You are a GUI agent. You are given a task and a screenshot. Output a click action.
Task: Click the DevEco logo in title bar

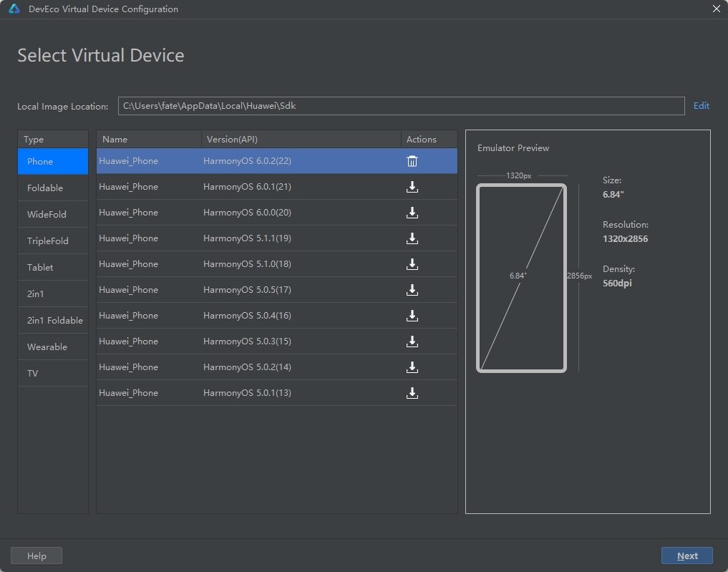(x=14, y=9)
